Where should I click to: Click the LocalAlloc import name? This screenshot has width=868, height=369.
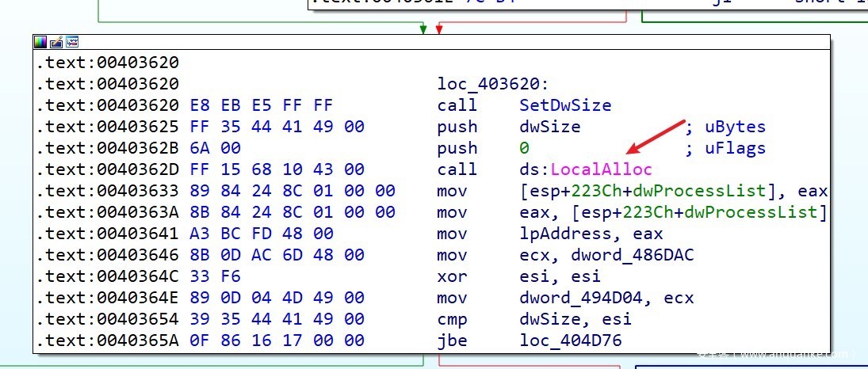[x=602, y=169]
